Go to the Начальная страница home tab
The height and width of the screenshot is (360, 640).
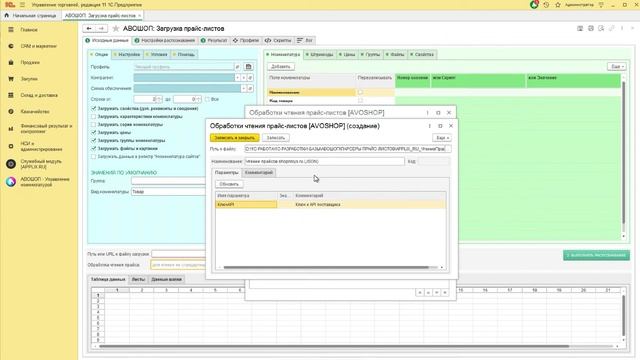[31, 16]
